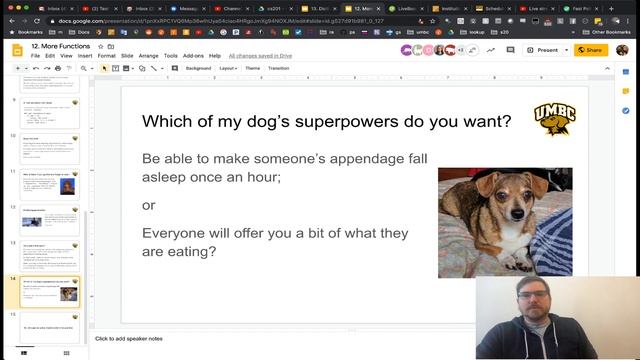The image size is (640, 360).
Task: Open the Edit menu
Action: 50,56
